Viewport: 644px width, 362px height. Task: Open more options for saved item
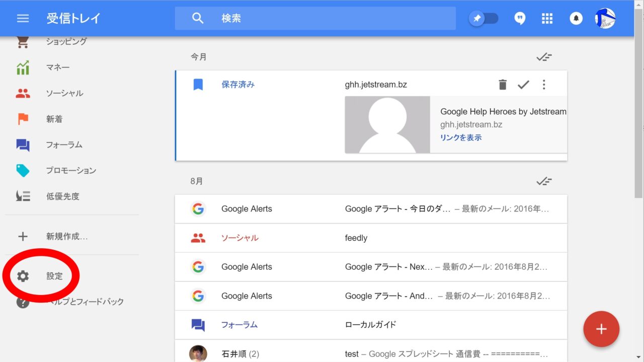[543, 85]
